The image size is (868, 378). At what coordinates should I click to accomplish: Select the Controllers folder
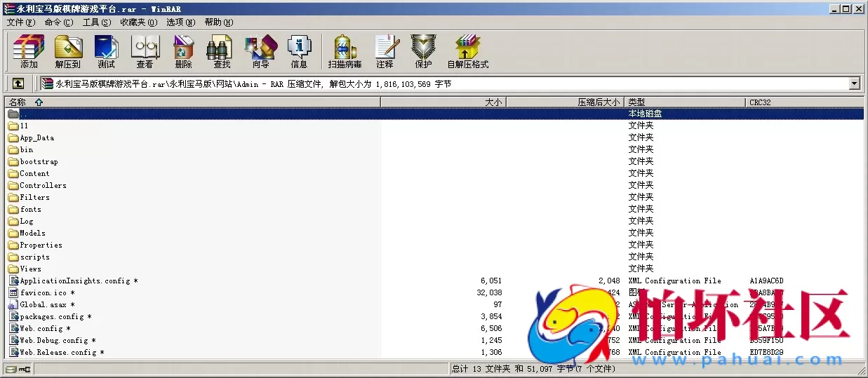tap(43, 186)
